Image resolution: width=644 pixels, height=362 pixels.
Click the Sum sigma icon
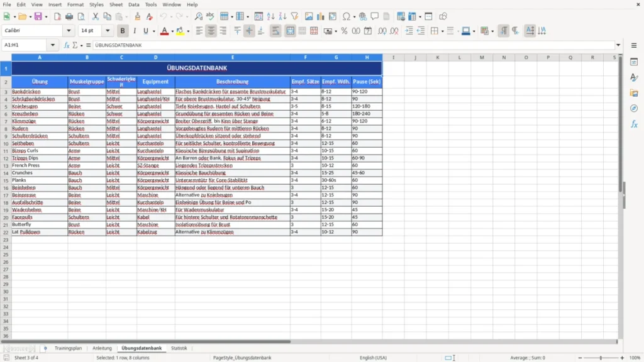(x=75, y=45)
